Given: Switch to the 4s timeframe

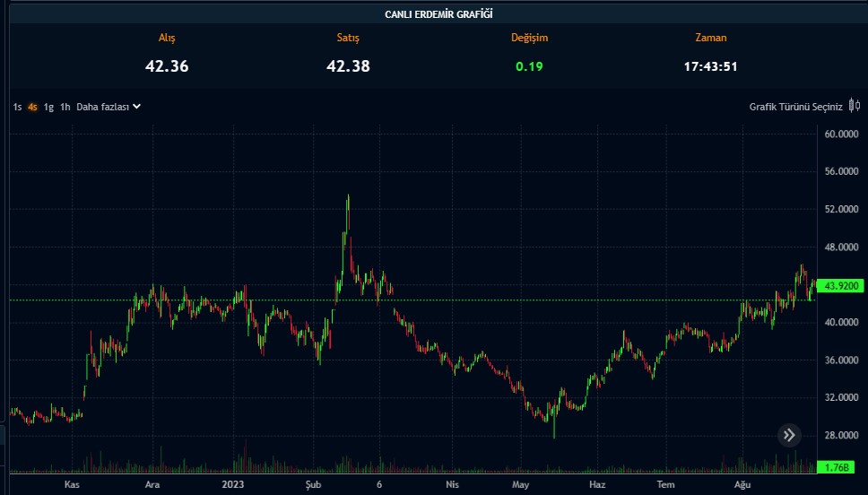Looking at the screenshot, I should point(32,107).
